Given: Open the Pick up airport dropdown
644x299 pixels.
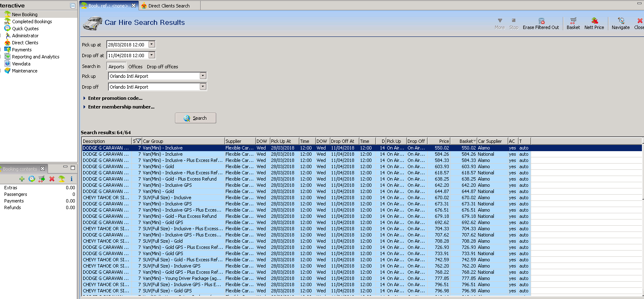Looking at the screenshot, I should (x=203, y=76).
